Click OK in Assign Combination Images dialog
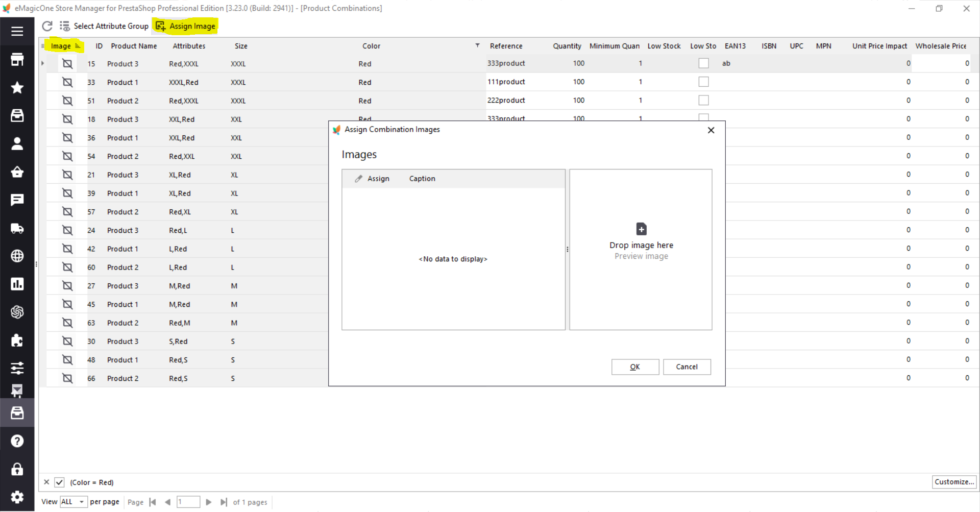 (635, 367)
